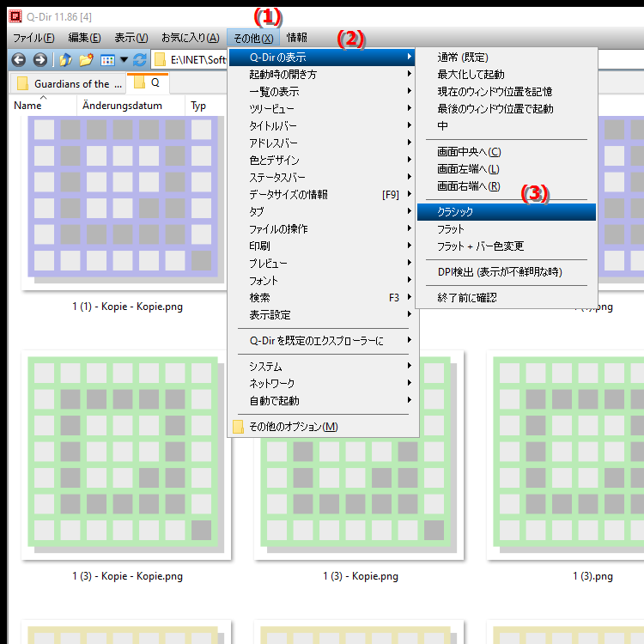Choose その他のオプション(M)
Screen dimensions: 644x644
click(322, 427)
